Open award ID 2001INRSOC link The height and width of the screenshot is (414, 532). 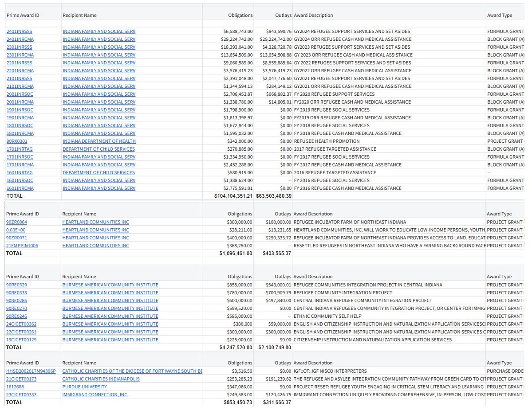click(20, 94)
